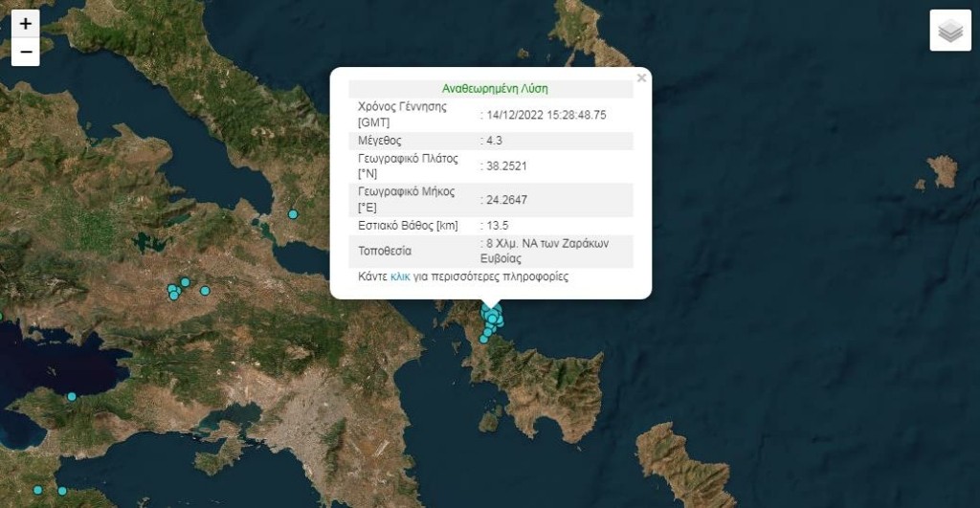Click the focal depth value 13.5
980x508 pixels.
pyautogui.click(x=498, y=226)
